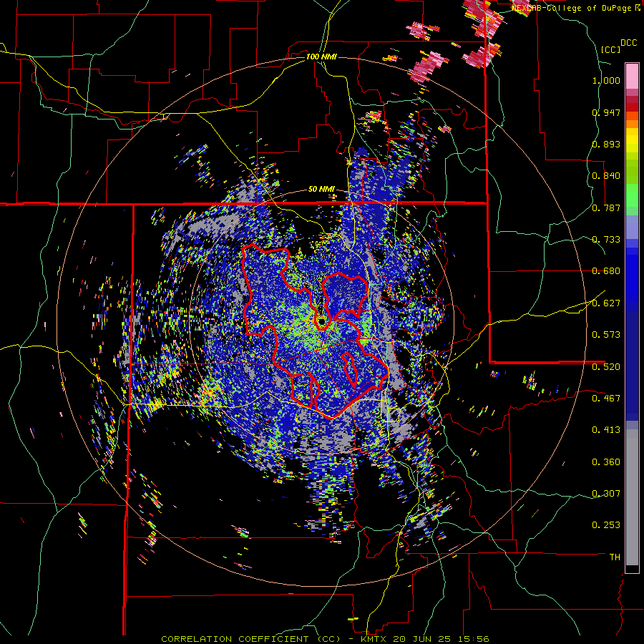
Task: Click the 0.467 scale value
Action: (606, 398)
